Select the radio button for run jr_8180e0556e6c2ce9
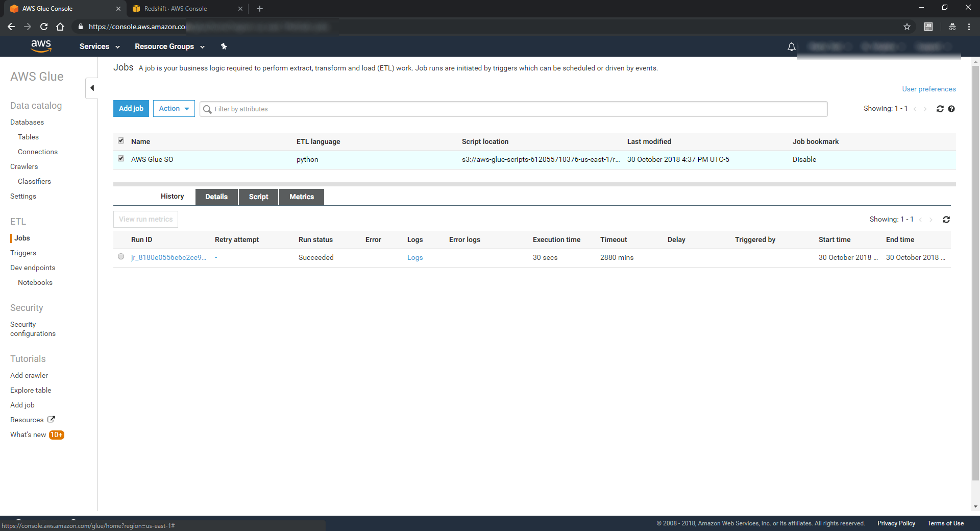The height and width of the screenshot is (531, 980). pyautogui.click(x=121, y=257)
